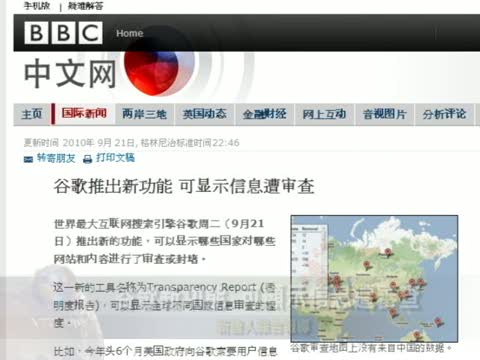480x360 pixels.
Task: Click the Transparency Report paragraph text
Action: (x=164, y=305)
